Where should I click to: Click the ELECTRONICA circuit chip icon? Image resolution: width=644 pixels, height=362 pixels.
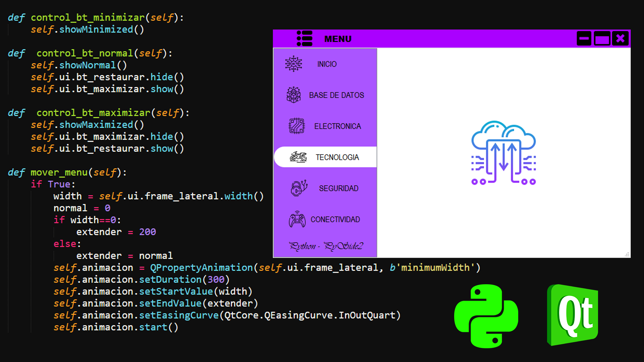(x=297, y=126)
